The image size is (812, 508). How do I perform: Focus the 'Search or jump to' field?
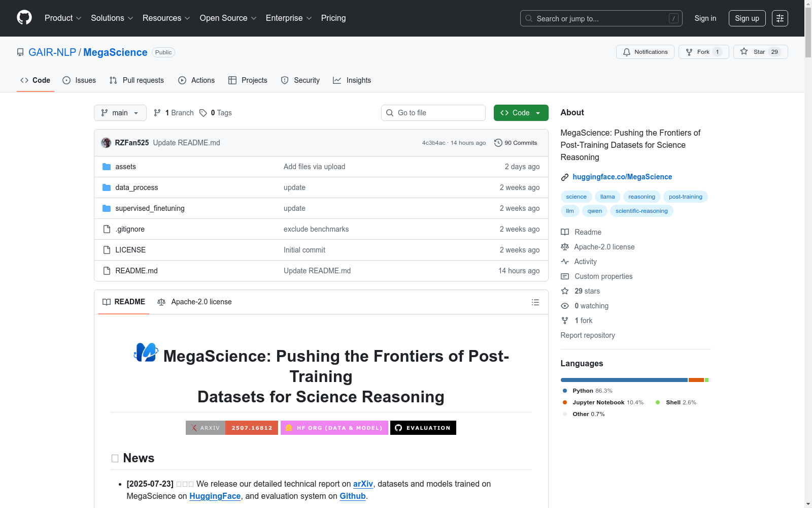[x=601, y=18]
